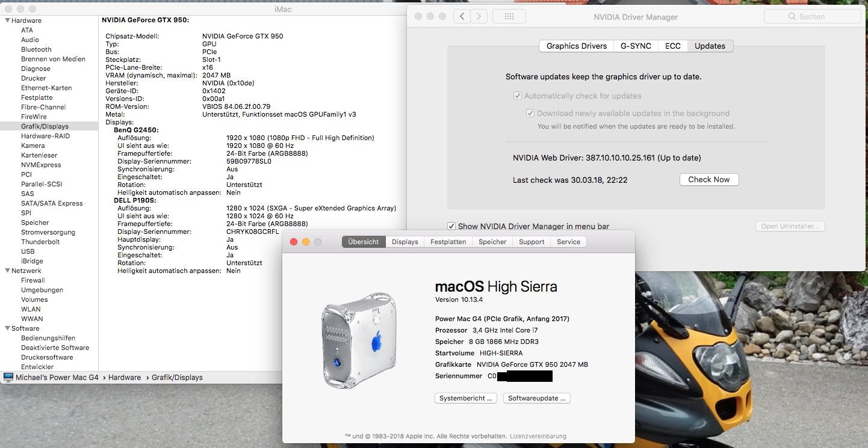Open the ECC tab
The width and height of the screenshot is (868, 448).
point(673,46)
